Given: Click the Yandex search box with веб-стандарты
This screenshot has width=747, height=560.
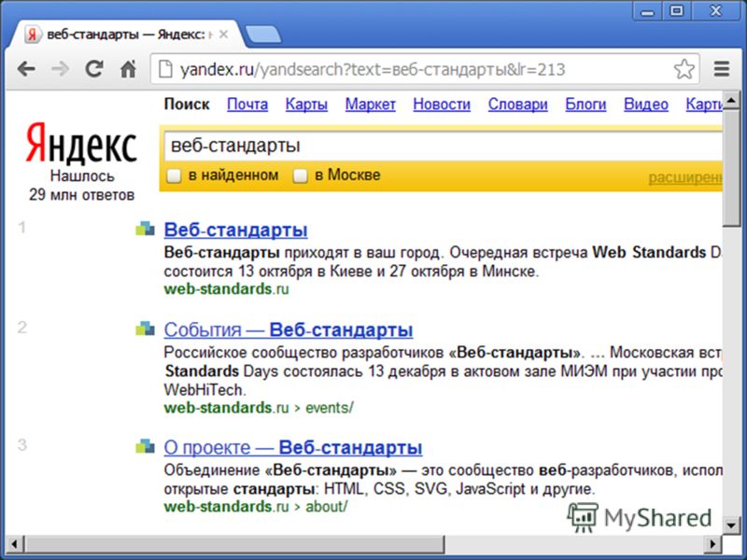Looking at the screenshot, I should click(443, 146).
